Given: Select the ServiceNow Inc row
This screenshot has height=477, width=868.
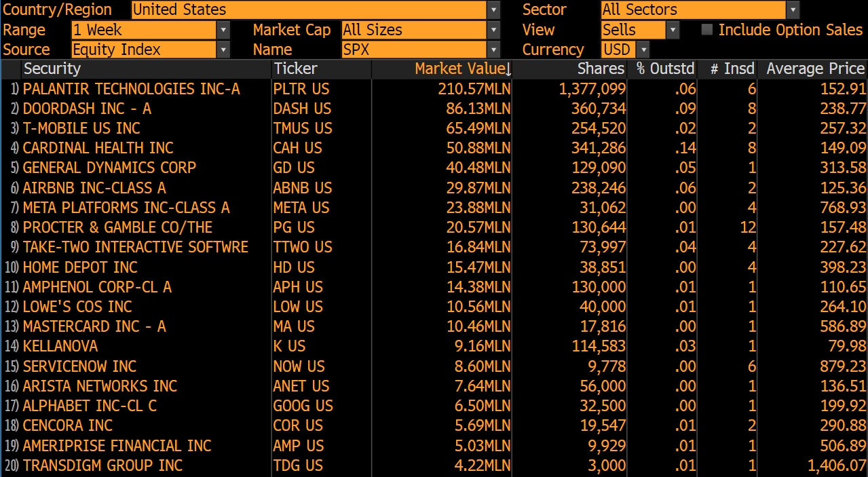Looking at the screenshot, I should [x=434, y=366].
